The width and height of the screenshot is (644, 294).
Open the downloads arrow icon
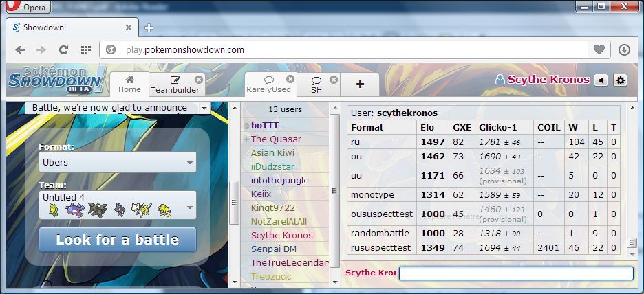point(624,50)
